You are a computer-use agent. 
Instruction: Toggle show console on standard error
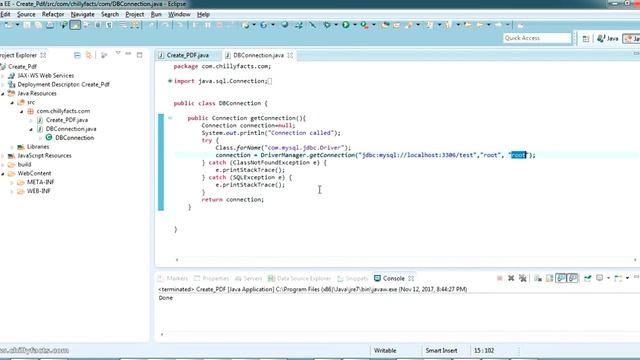click(573, 278)
